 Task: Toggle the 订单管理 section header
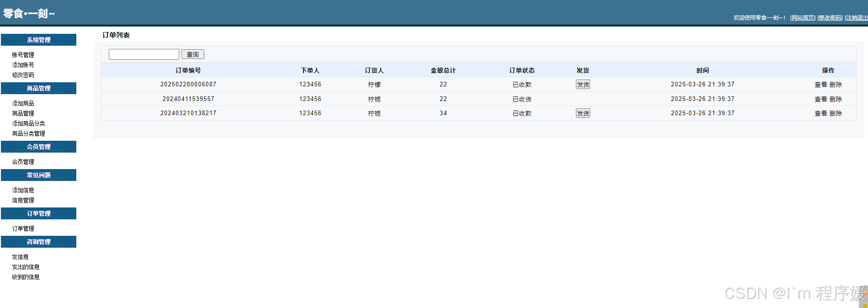click(38, 213)
